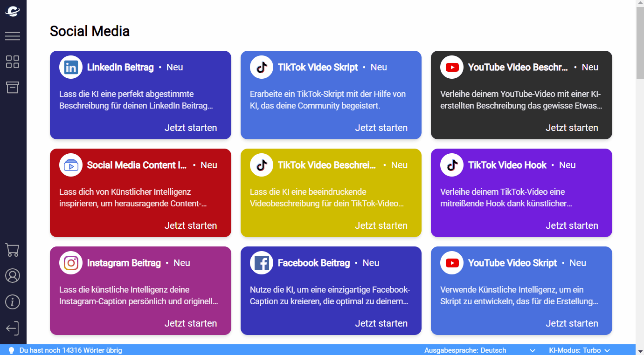Click Jetzt starten on Instagram Beitrag
The height and width of the screenshot is (355, 644).
click(191, 323)
